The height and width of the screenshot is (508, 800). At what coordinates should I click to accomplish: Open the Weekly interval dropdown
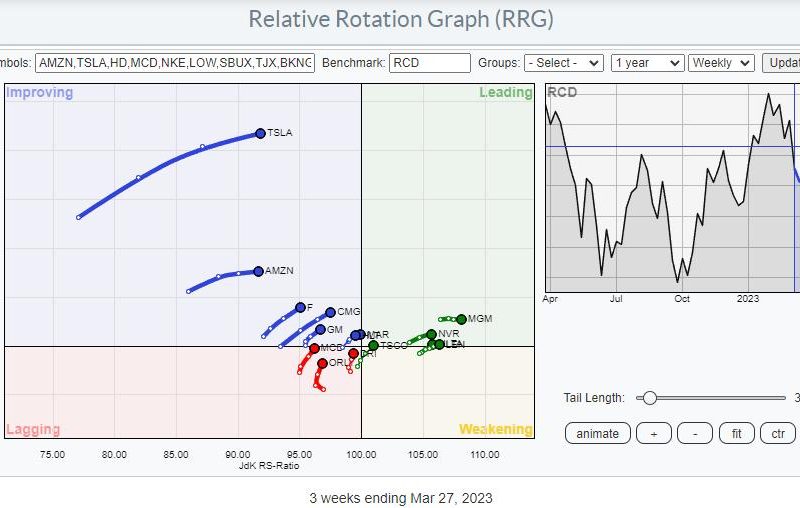(x=721, y=63)
